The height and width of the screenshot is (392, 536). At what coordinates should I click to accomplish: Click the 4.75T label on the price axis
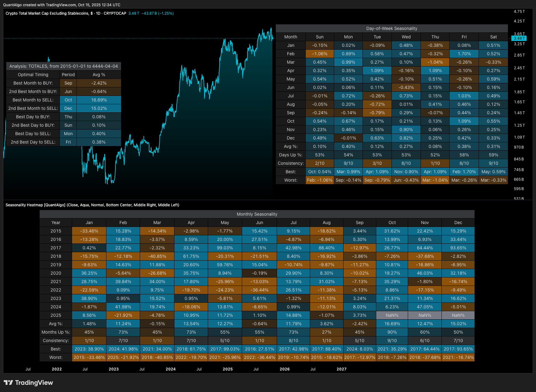point(519,12)
